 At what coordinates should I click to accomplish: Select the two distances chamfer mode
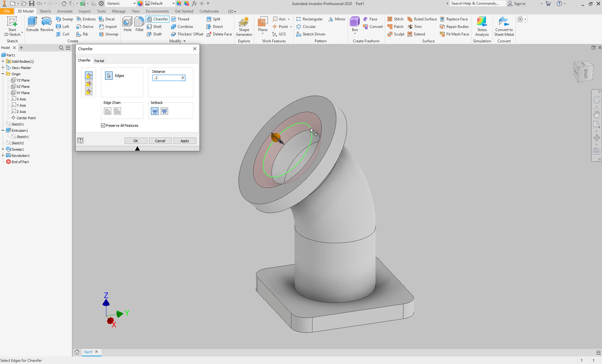tap(89, 92)
